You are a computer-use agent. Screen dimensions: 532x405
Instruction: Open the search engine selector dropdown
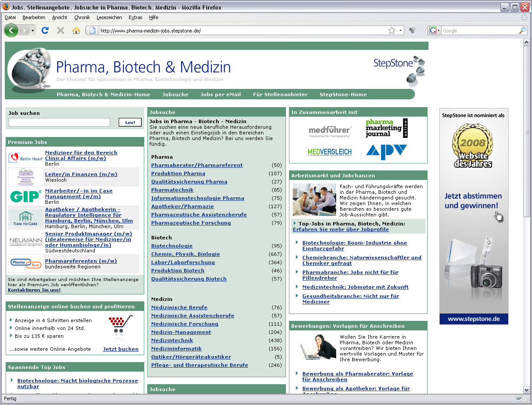(x=438, y=31)
